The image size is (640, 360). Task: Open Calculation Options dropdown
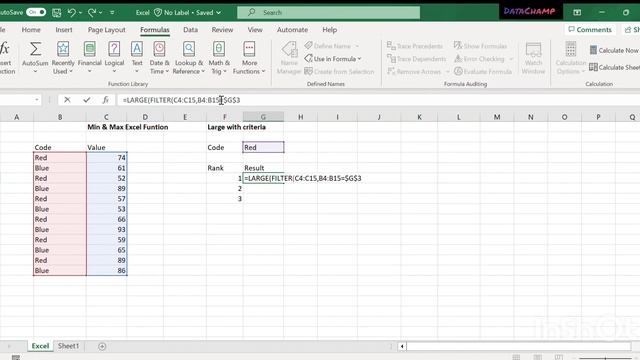571,58
